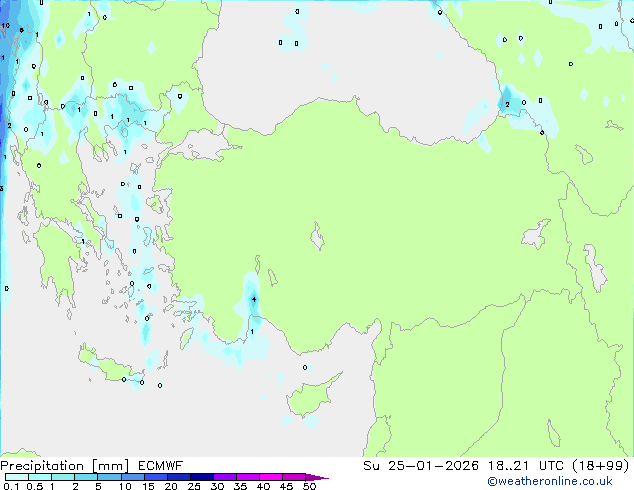Click the 0.1 to 0.5 mm legend swatch

tap(17, 477)
